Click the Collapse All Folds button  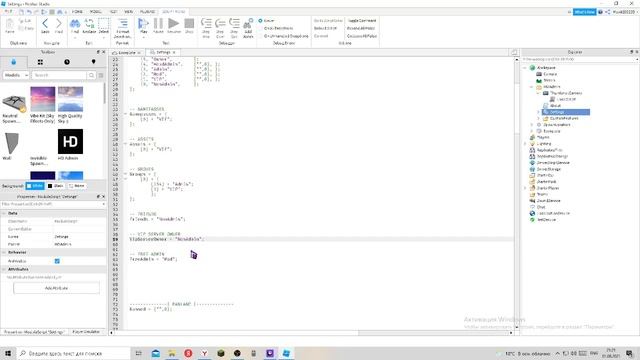362,36
